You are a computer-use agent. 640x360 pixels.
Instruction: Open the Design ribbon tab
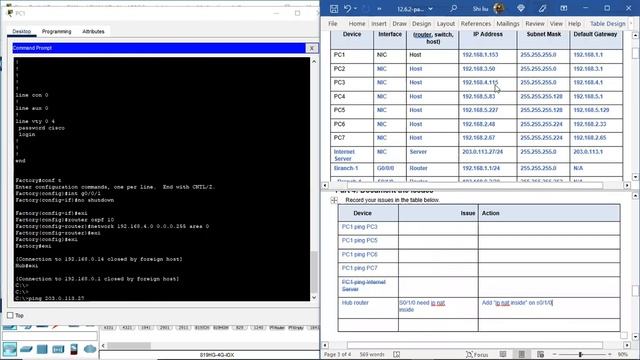pos(421,24)
